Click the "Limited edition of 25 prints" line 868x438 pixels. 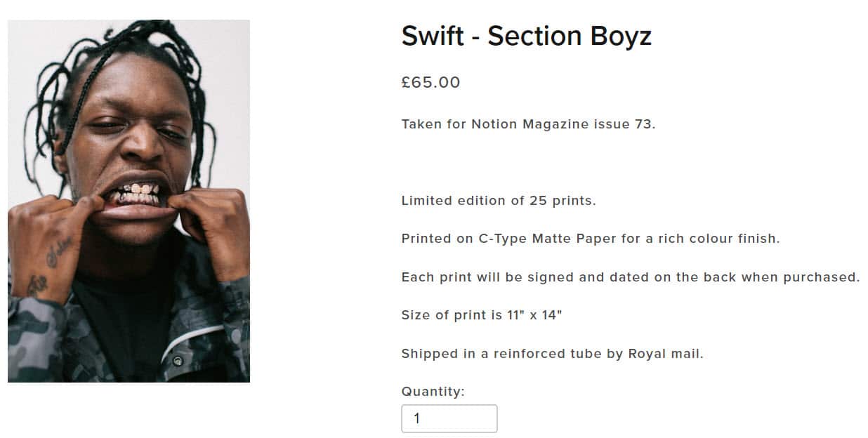point(498,201)
